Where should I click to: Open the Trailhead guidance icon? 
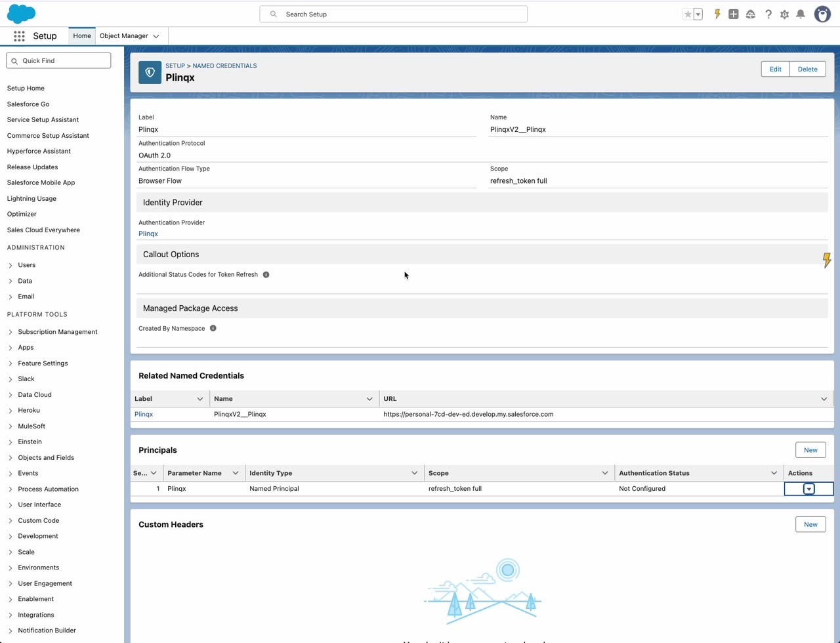tap(751, 14)
